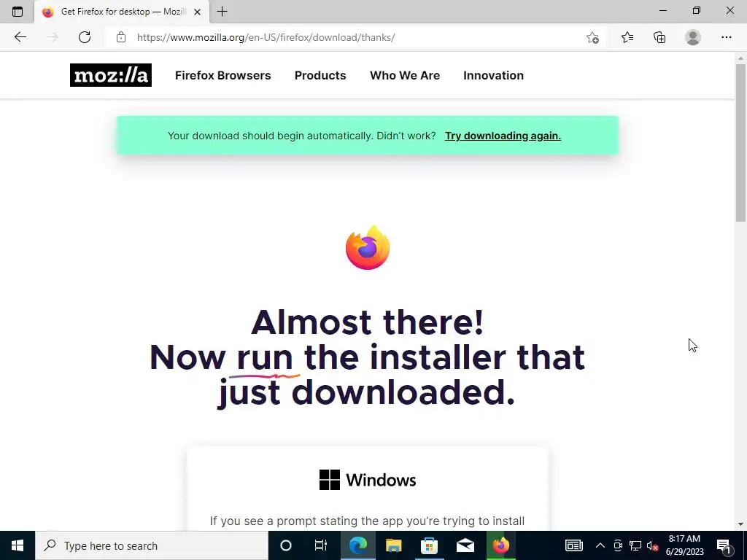This screenshot has height=560, width=747.
Task: Click the page vertical scrollbar thumb
Action: [x=741, y=142]
